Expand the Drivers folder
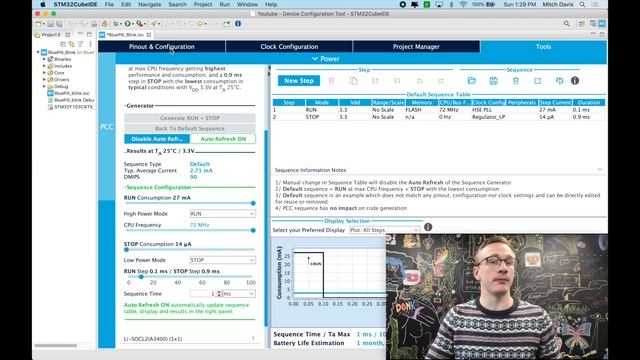This screenshot has height=360, width=640. point(44,80)
